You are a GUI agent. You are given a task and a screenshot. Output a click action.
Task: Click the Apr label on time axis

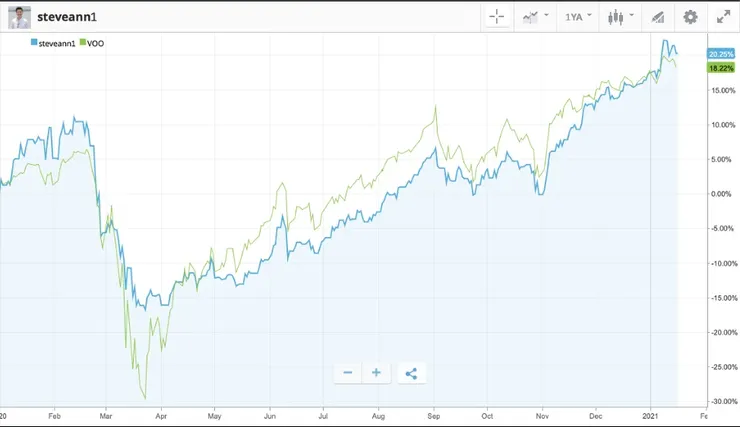[163, 414]
